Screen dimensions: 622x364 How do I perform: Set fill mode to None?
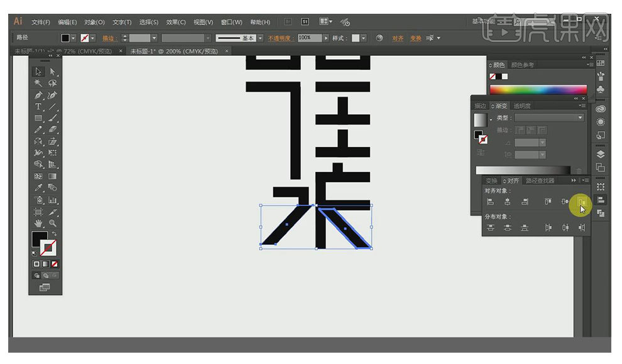[55, 264]
